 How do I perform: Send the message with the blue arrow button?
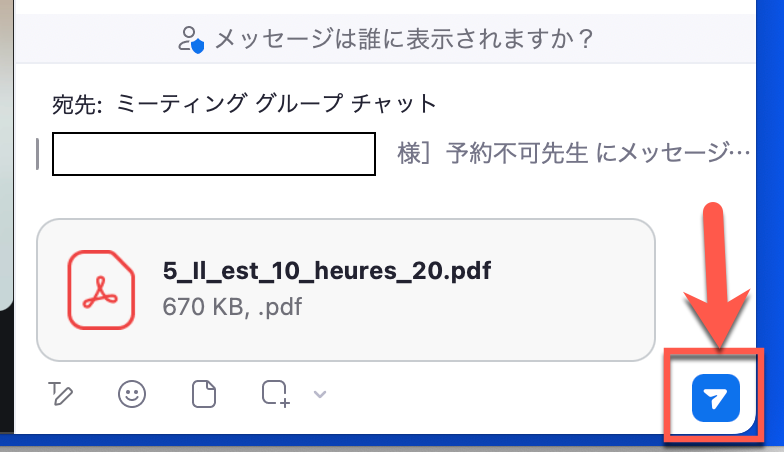click(x=716, y=398)
